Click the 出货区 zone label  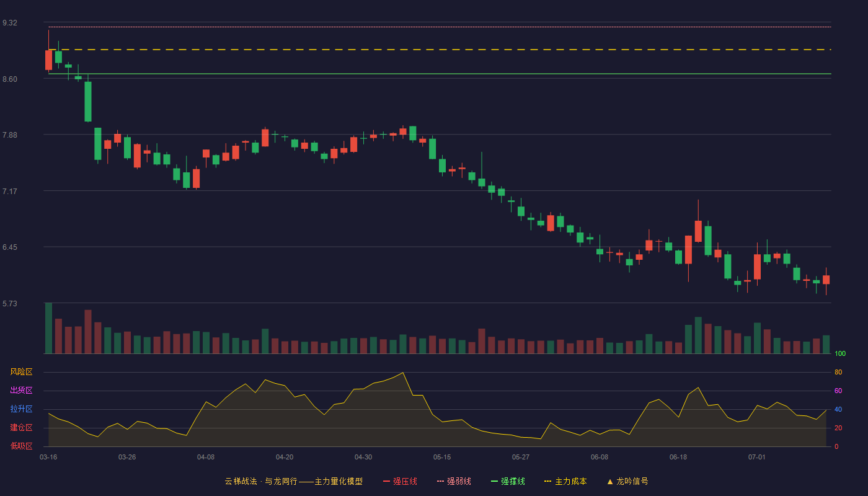click(x=21, y=391)
